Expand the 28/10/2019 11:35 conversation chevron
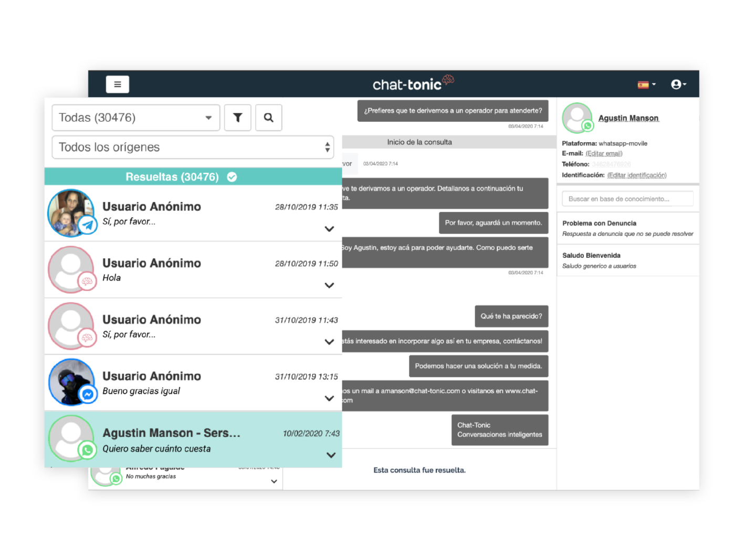 pos(329,229)
